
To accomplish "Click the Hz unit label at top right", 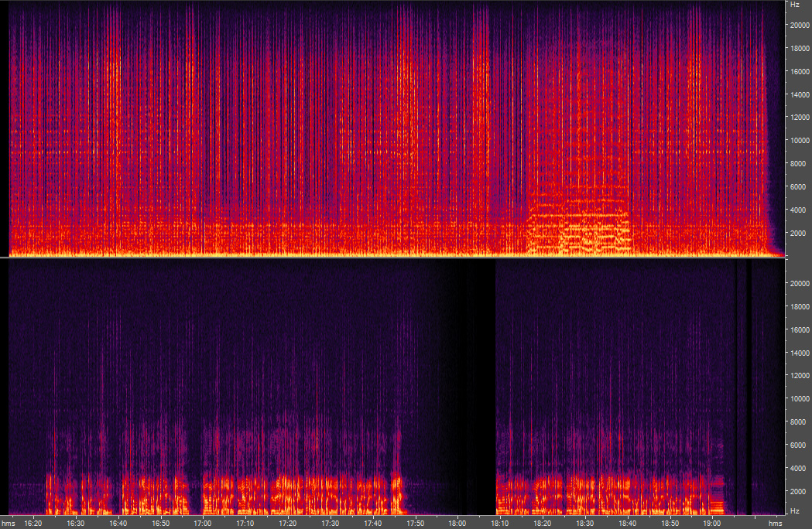I will click(794, 5).
